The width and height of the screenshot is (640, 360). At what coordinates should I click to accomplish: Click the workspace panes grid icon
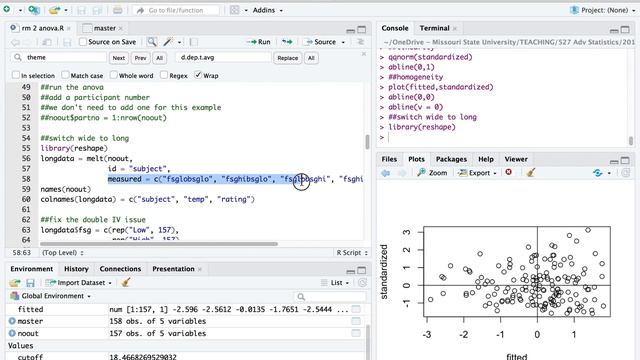(x=235, y=10)
